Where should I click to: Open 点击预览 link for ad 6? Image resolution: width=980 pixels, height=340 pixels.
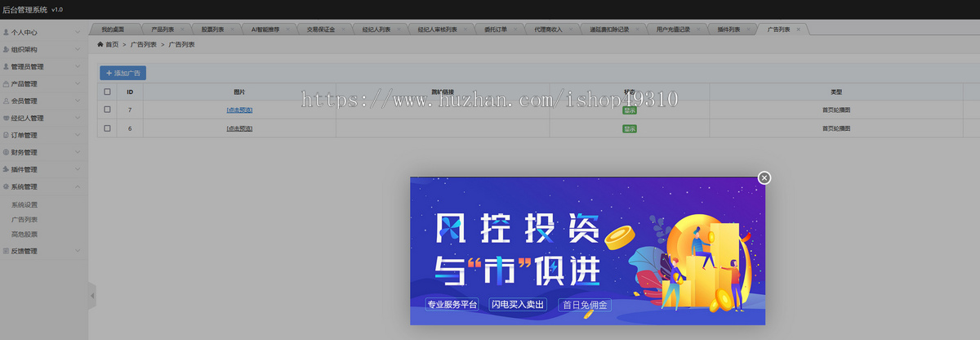click(x=239, y=128)
